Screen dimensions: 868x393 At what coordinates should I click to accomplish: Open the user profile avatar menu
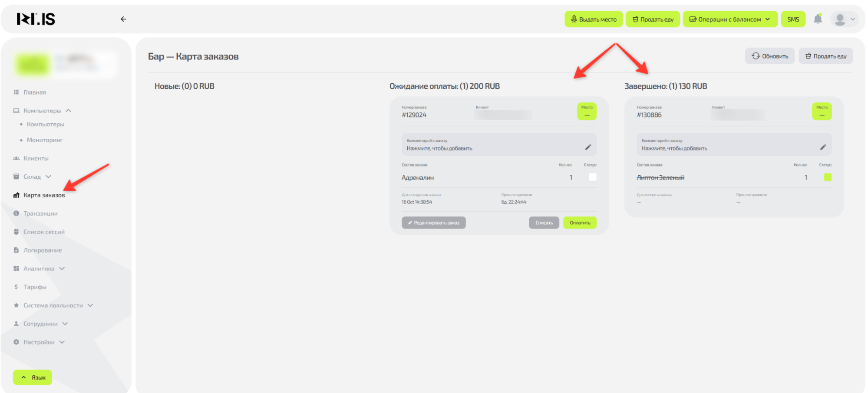pyautogui.click(x=844, y=19)
